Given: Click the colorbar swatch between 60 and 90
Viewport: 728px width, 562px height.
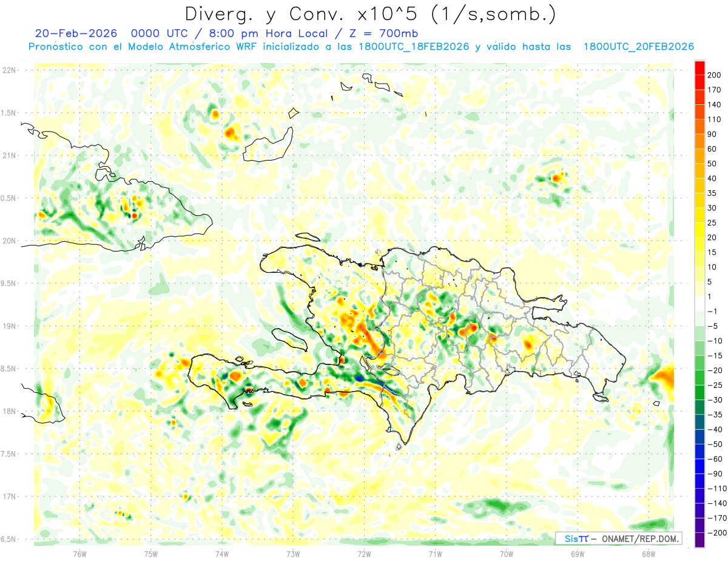Looking at the screenshot, I should click(x=699, y=142).
